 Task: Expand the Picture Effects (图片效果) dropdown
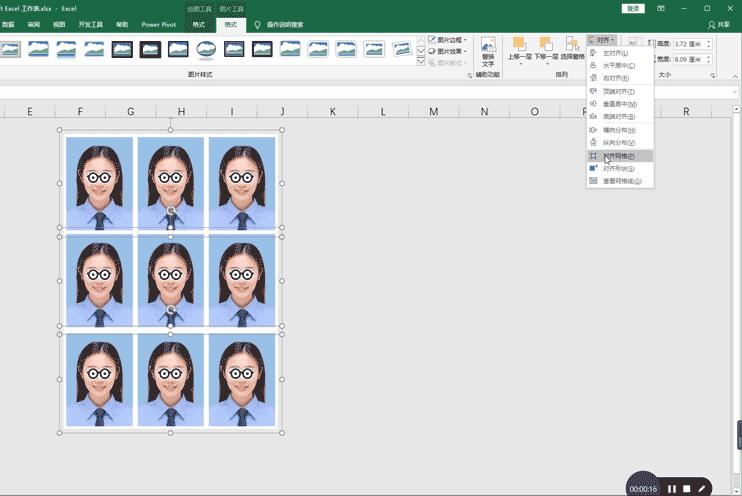(x=448, y=51)
